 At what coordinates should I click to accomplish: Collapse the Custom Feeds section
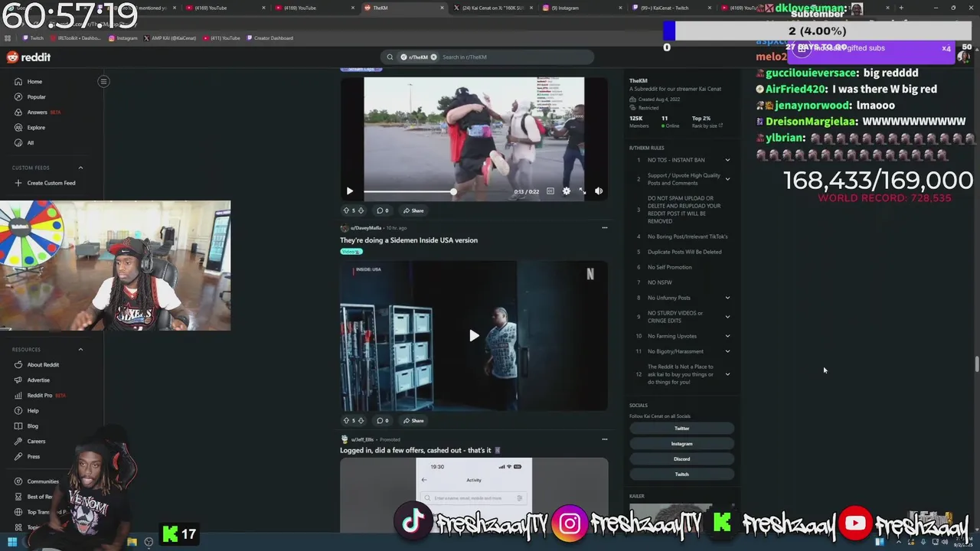click(80, 168)
